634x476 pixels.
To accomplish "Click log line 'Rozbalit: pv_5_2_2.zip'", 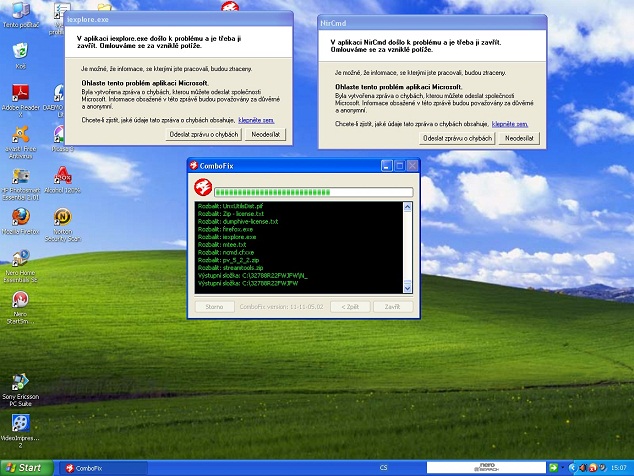I will [228, 260].
